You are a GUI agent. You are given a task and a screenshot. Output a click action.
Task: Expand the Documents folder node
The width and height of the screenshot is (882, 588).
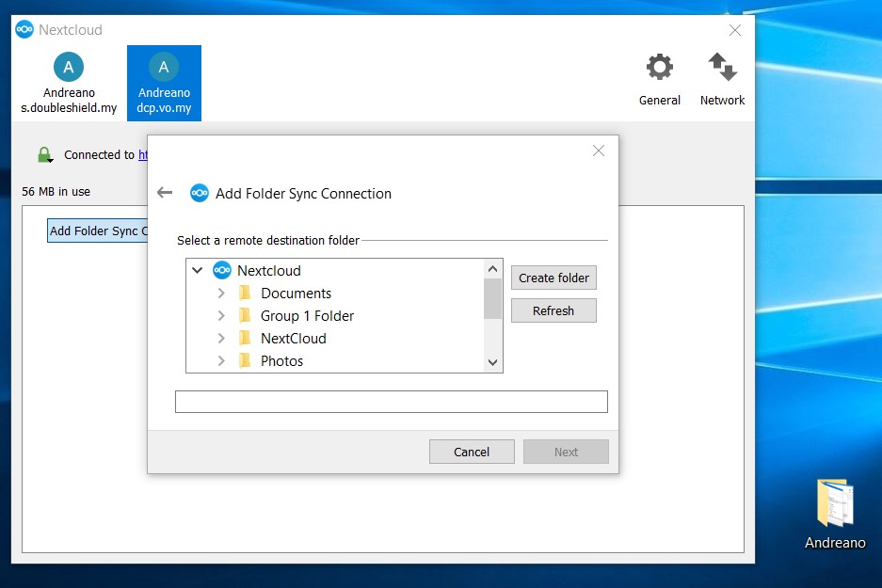221,294
